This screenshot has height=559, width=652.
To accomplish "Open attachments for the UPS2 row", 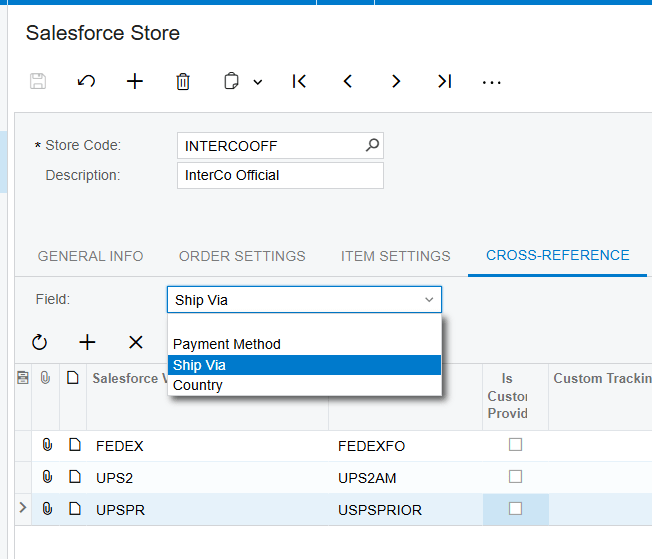I will [x=47, y=477].
